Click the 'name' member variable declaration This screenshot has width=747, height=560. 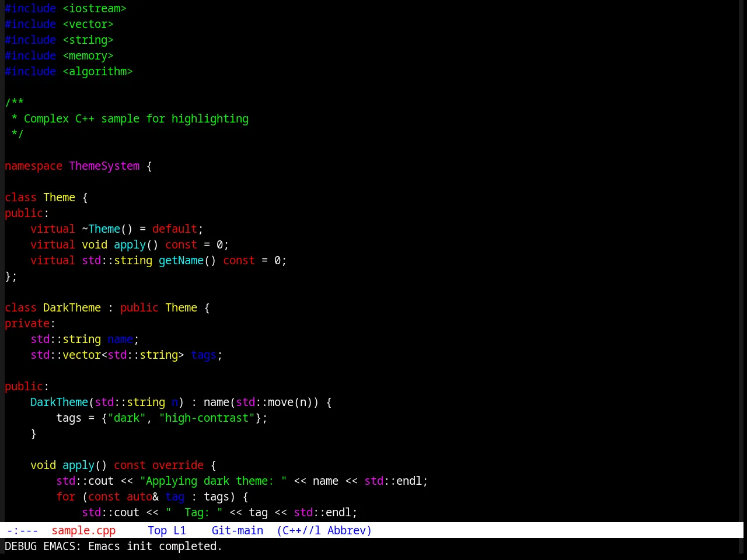point(120,339)
